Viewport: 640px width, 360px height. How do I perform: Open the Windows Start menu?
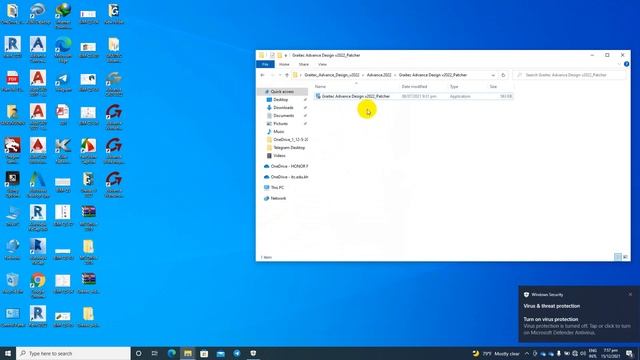coord(8,353)
